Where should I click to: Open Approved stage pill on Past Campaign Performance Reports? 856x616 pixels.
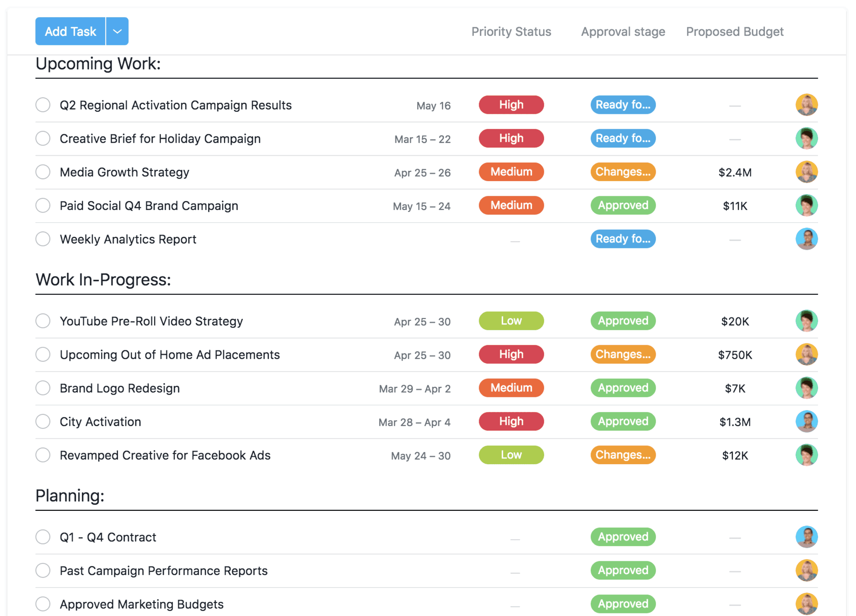[623, 570]
